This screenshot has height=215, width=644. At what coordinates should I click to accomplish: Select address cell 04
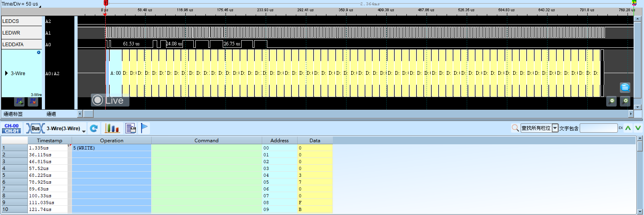[279, 175]
